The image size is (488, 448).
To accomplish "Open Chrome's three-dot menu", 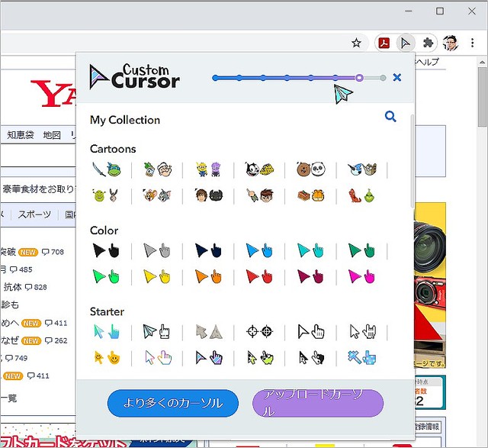I will point(473,43).
